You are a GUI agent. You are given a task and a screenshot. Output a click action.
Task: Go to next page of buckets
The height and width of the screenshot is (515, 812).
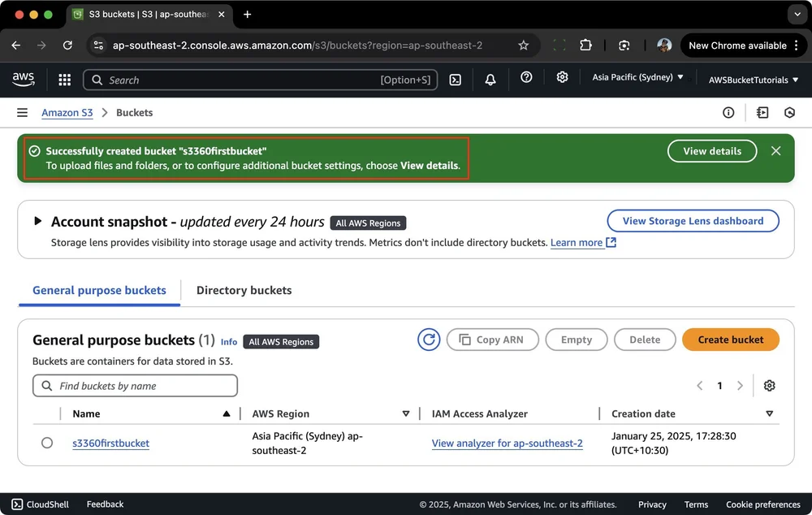click(740, 386)
